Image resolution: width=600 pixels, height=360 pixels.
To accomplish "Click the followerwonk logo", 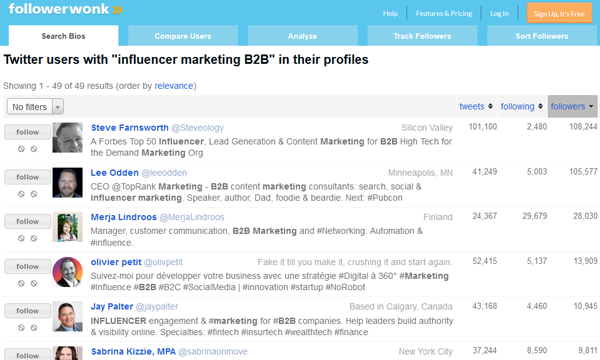I will coord(65,9).
